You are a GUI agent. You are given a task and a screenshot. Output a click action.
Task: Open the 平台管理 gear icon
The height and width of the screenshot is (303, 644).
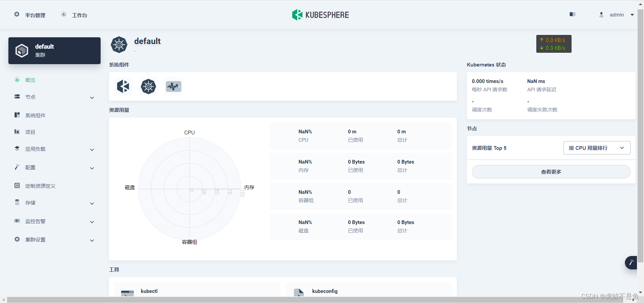coord(17,14)
